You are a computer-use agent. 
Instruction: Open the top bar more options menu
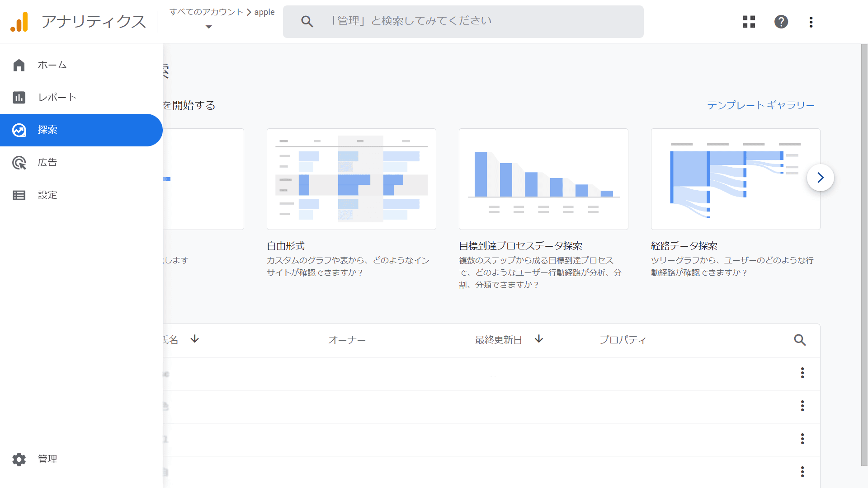(x=811, y=22)
